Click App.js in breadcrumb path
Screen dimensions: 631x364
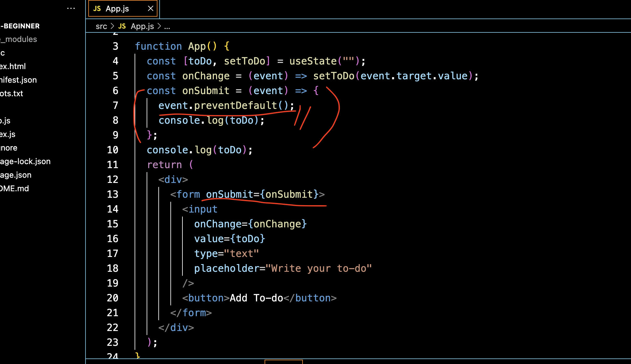coord(142,26)
